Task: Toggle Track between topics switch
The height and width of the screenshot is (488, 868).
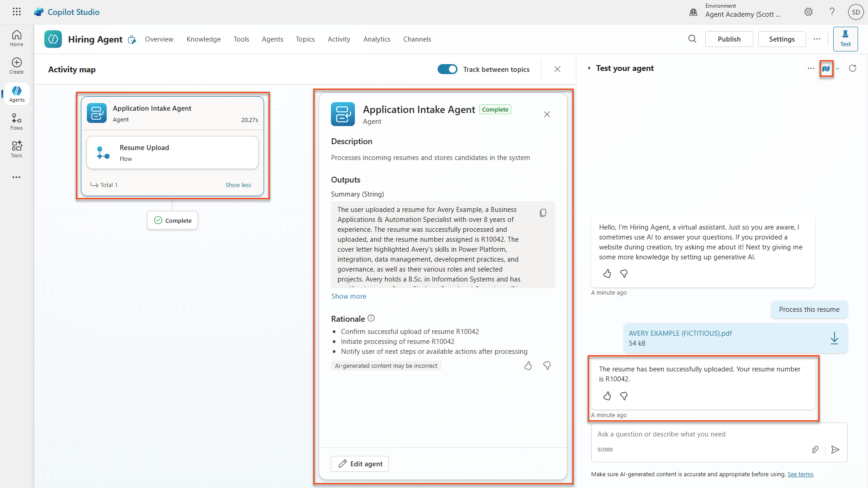Action: click(447, 69)
